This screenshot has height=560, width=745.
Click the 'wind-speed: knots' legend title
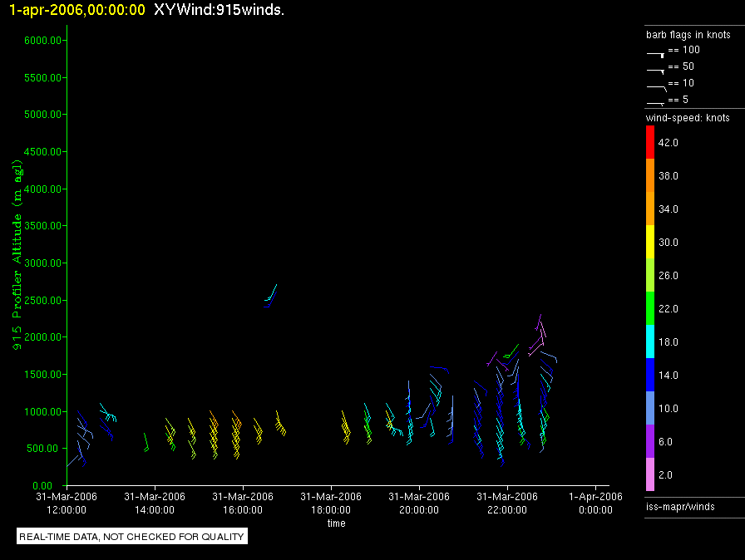688,118
